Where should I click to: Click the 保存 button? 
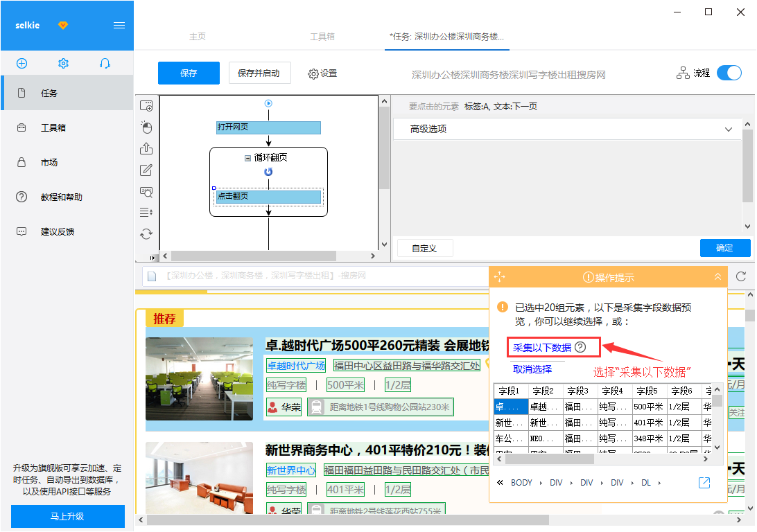189,73
